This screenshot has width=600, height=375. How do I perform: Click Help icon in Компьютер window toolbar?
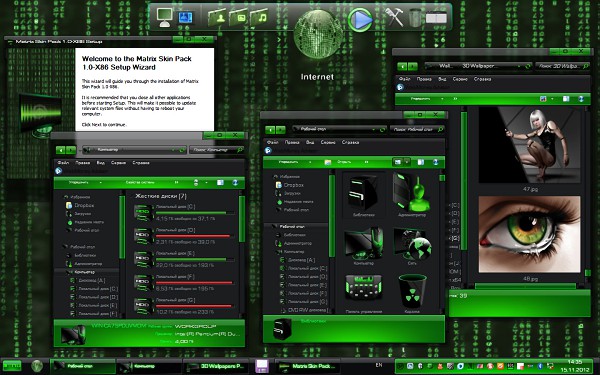coord(235,183)
